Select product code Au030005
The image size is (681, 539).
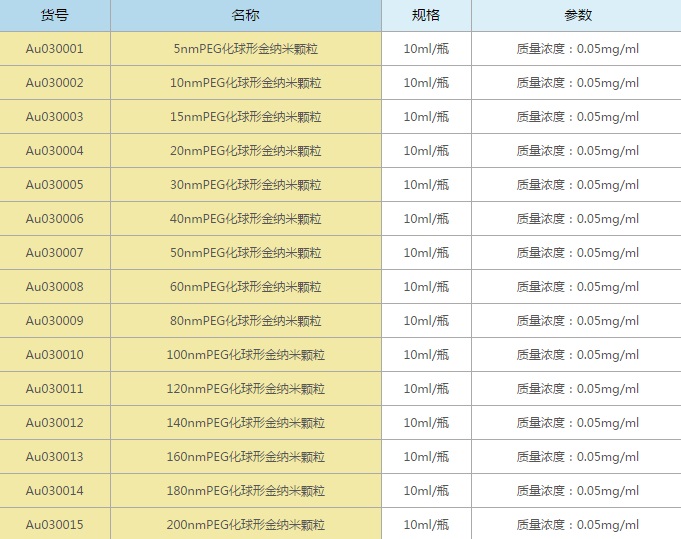click(x=54, y=185)
